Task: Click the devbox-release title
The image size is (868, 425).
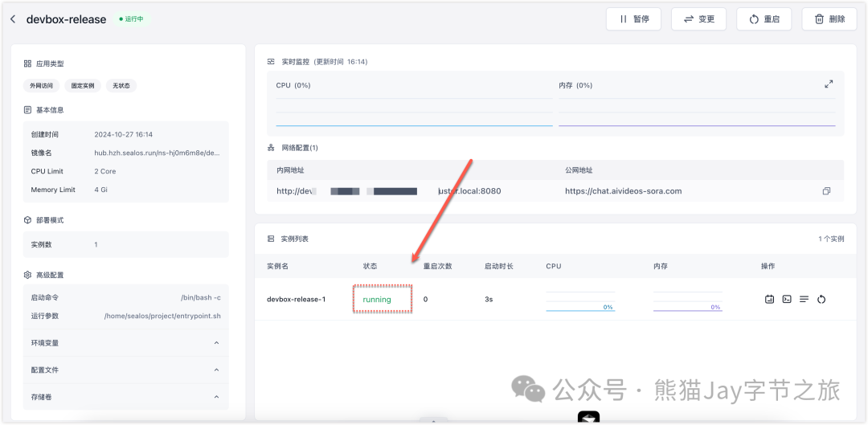Action: pyautogui.click(x=66, y=19)
